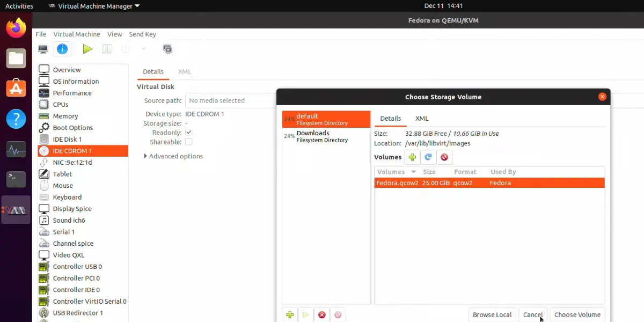Select Mouse hardware entry

tap(83, 186)
